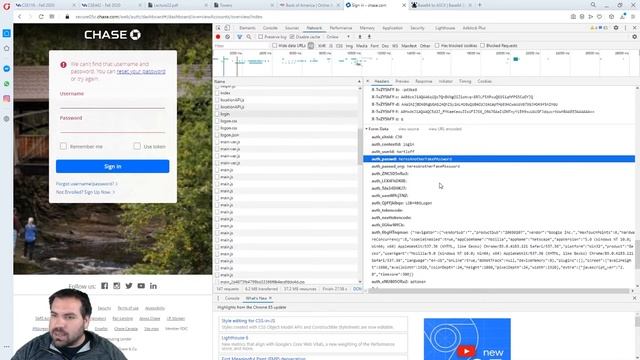Viewport: 640px width, 360px height.
Task: Open the Application panel tab
Action: tap(392, 28)
